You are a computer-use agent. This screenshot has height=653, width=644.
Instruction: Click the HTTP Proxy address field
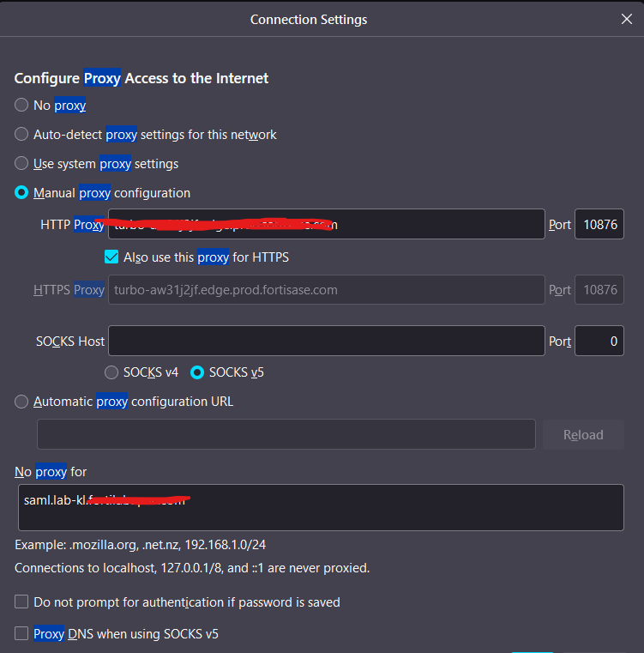(326, 225)
